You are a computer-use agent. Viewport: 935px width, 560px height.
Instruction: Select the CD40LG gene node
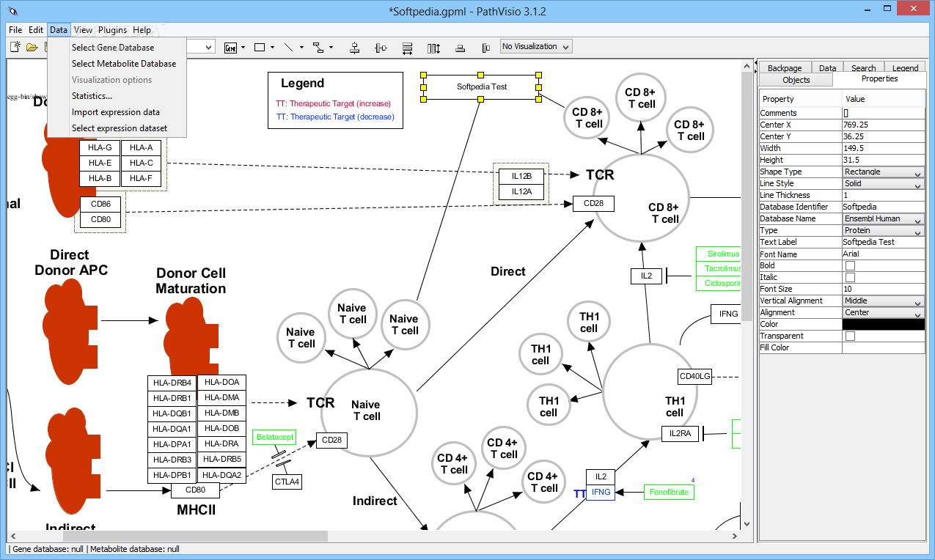click(x=694, y=376)
